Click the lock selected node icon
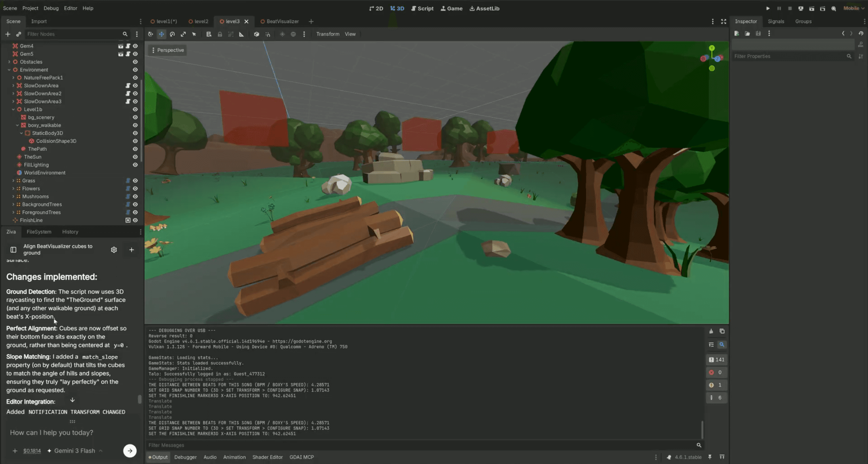 220,34
